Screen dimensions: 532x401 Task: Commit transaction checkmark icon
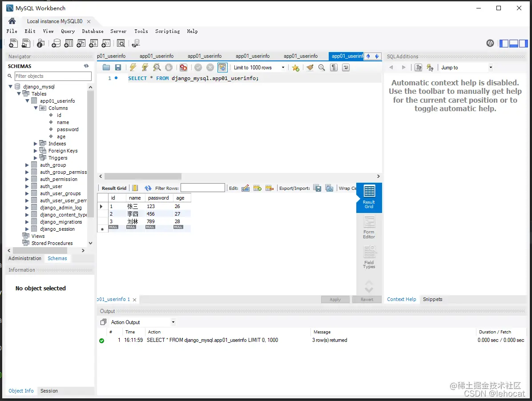198,68
